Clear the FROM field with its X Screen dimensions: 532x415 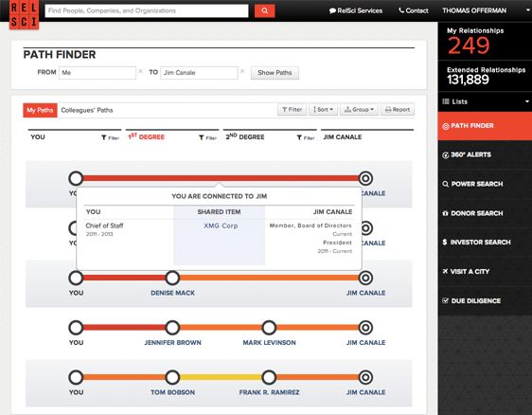point(140,71)
